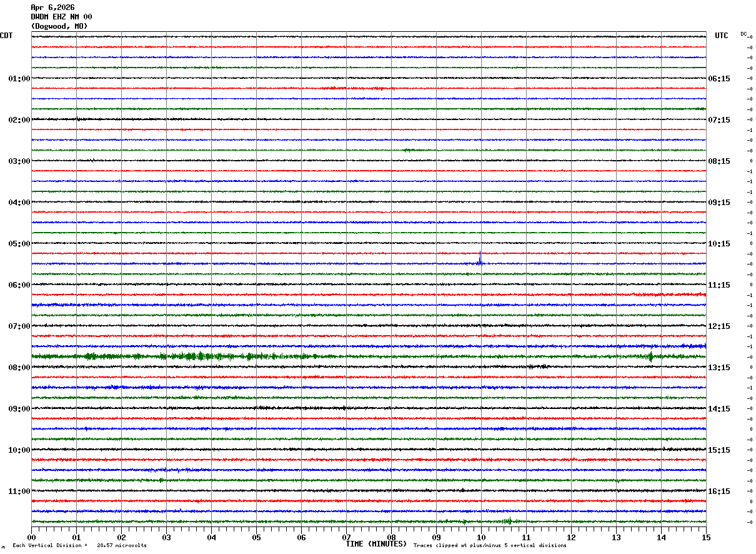Click the UTC timezone label
Viewport: 756px width, 554px height.
click(x=722, y=36)
